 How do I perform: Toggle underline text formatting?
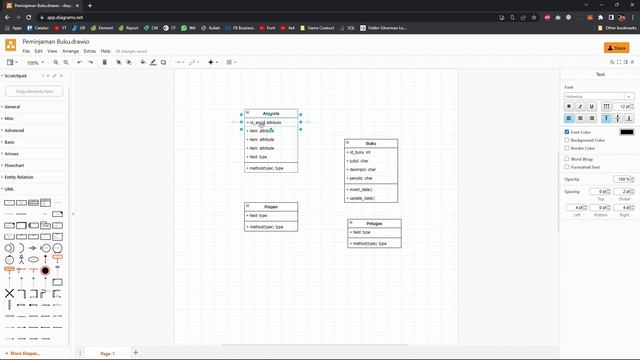pyautogui.click(x=591, y=107)
